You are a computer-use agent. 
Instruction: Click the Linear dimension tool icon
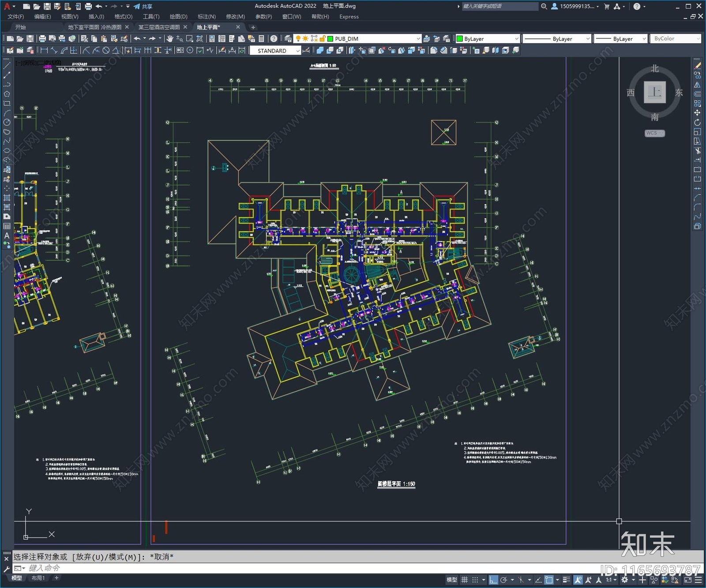(x=44, y=51)
